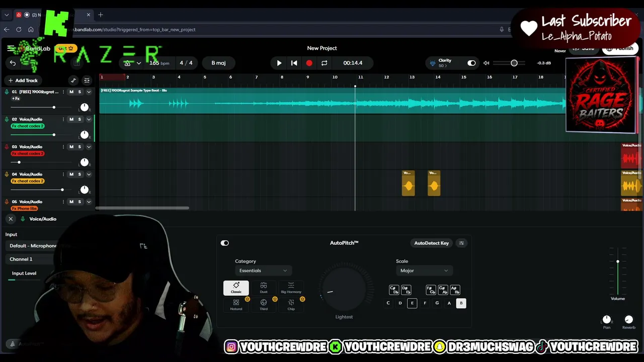644x362 pixels.
Task: Open the Scale Major dropdown
Action: tap(424, 270)
